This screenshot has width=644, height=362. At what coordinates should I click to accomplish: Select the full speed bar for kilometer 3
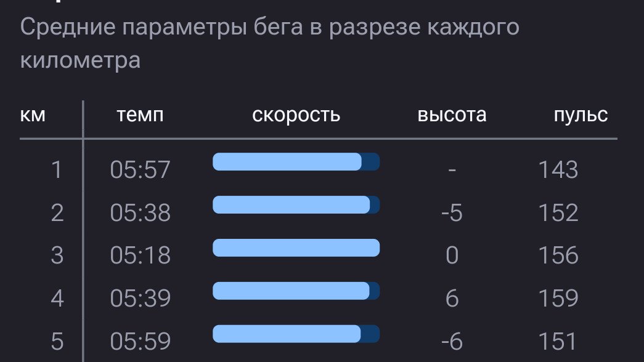(296, 248)
